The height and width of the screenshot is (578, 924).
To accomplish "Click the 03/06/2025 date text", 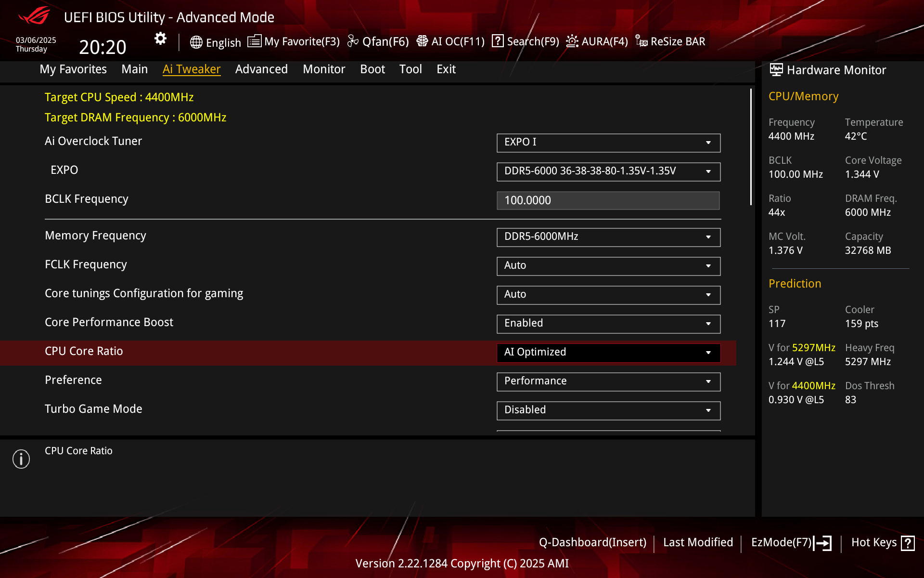I will pyautogui.click(x=36, y=40).
